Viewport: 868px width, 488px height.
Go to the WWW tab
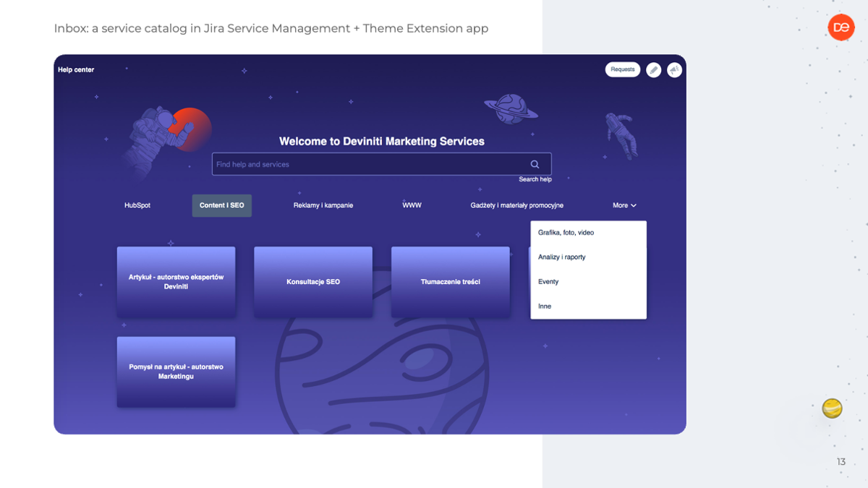[x=412, y=205]
